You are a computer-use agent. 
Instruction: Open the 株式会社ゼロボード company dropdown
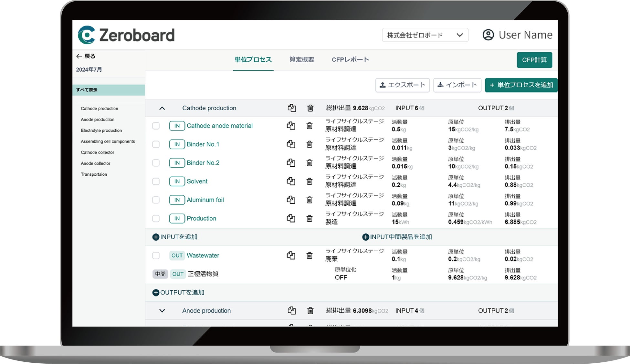point(425,35)
